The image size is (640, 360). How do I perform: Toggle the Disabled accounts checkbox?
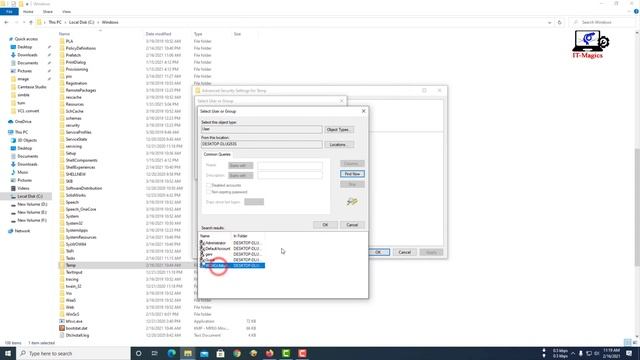[x=209, y=185]
